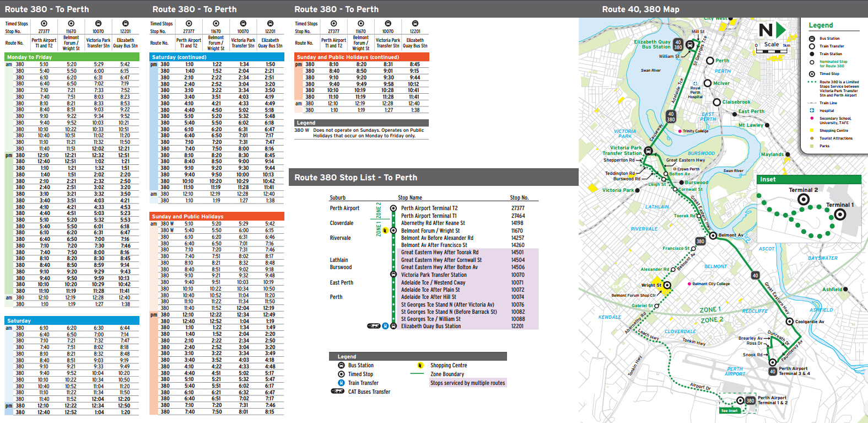Click the Timed Stop icon in stop list legend
Viewport: 868px width, 423px height.
[341, 374]
